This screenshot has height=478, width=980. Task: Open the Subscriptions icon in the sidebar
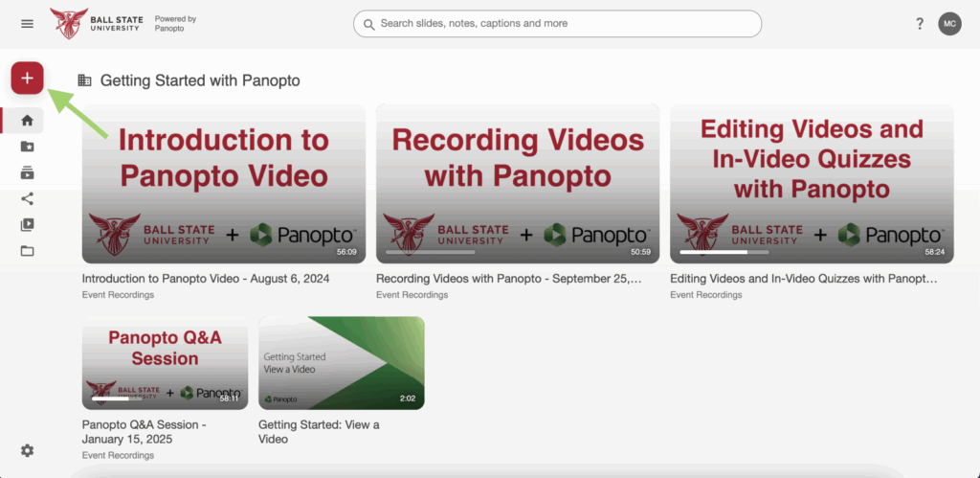(28, 173)
